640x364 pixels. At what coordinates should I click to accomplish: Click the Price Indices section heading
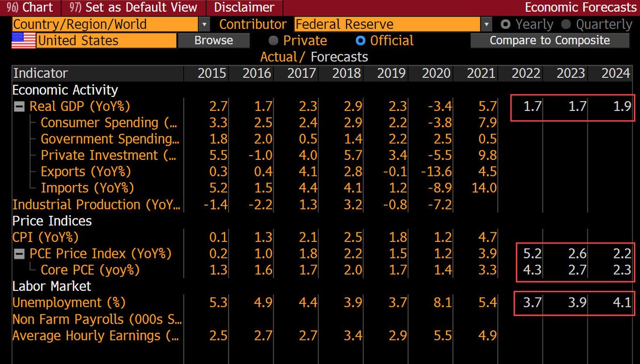52,221
